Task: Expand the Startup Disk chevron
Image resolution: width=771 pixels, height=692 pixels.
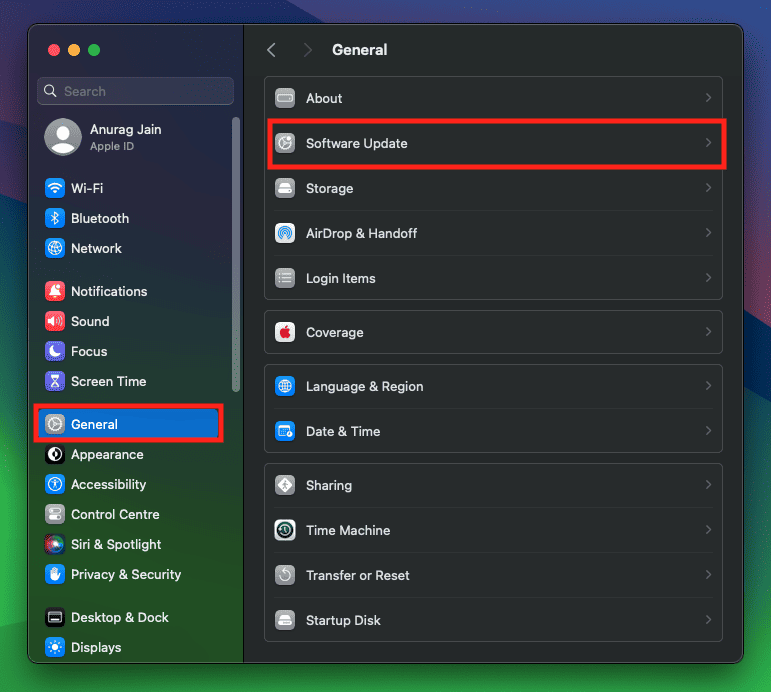Action: point(708,620)
